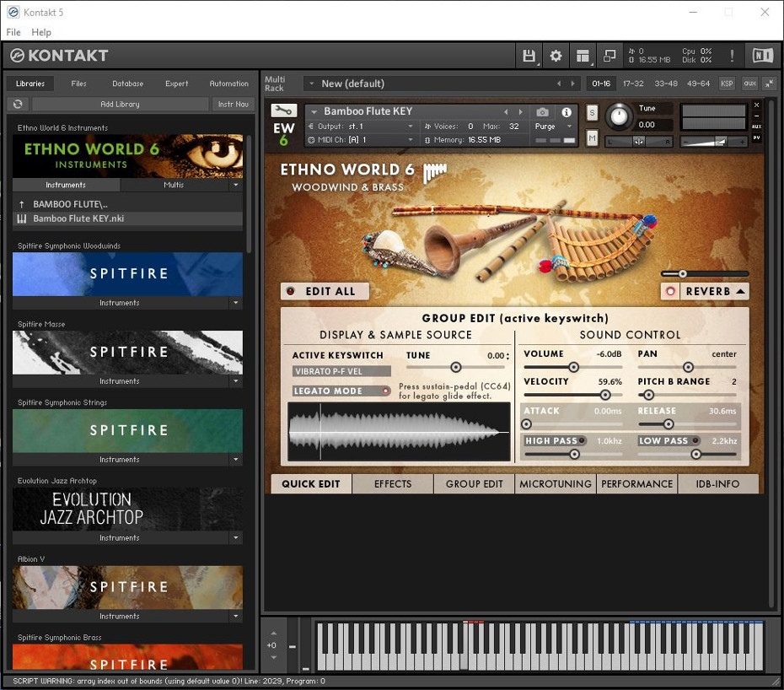Mute the Bamboo Flute instrument
Image resolution: width=784 pixels, height=690 pixels.
[592, 137]
